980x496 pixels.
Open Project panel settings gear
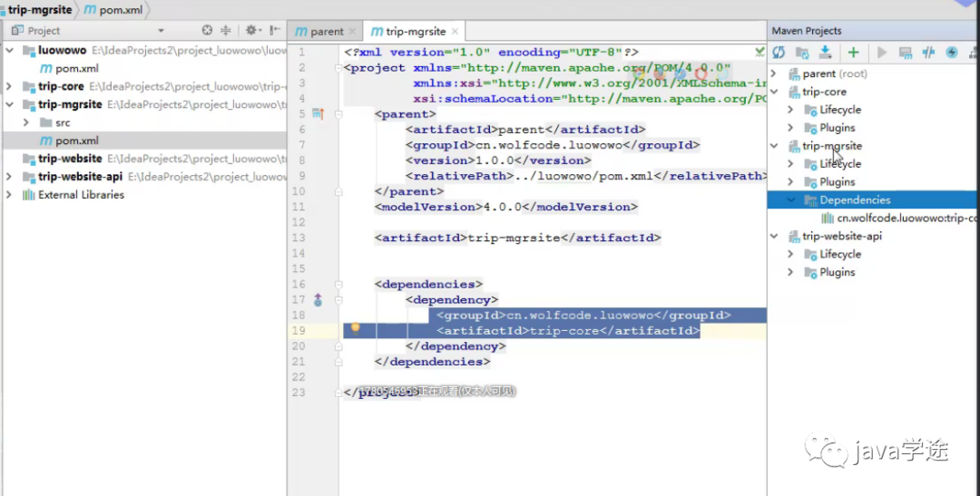(x=252, y=30)
